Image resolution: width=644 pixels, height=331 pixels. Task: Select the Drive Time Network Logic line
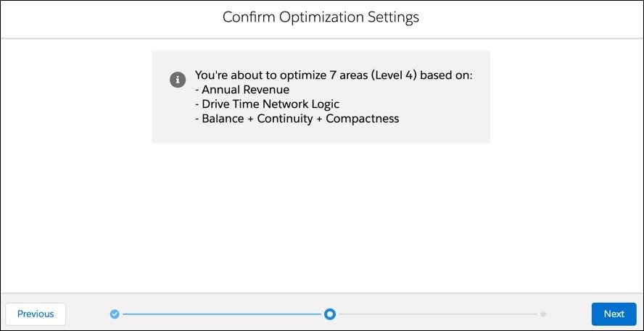click(x=267, y=104)
